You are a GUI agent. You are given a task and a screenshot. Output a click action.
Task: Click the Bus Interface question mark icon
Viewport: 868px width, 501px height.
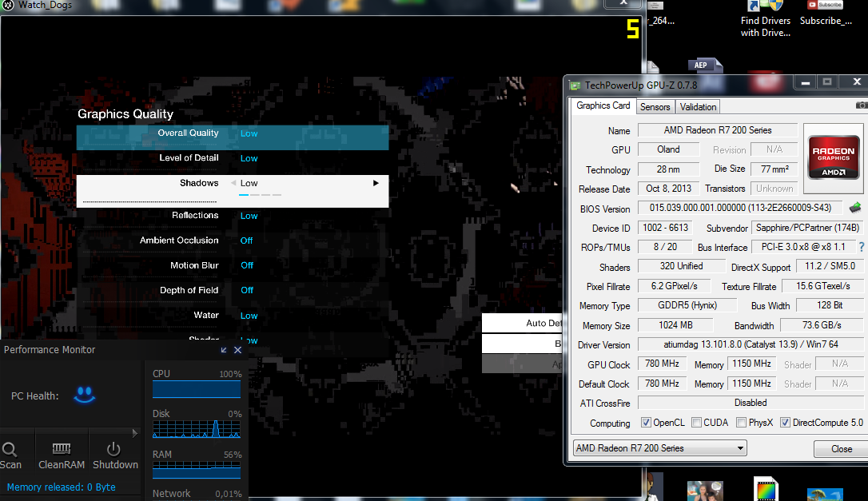click(861, 248)
